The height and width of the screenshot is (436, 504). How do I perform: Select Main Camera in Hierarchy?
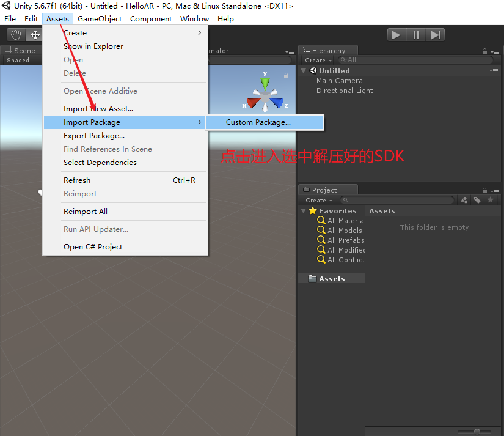coord(340,81)
